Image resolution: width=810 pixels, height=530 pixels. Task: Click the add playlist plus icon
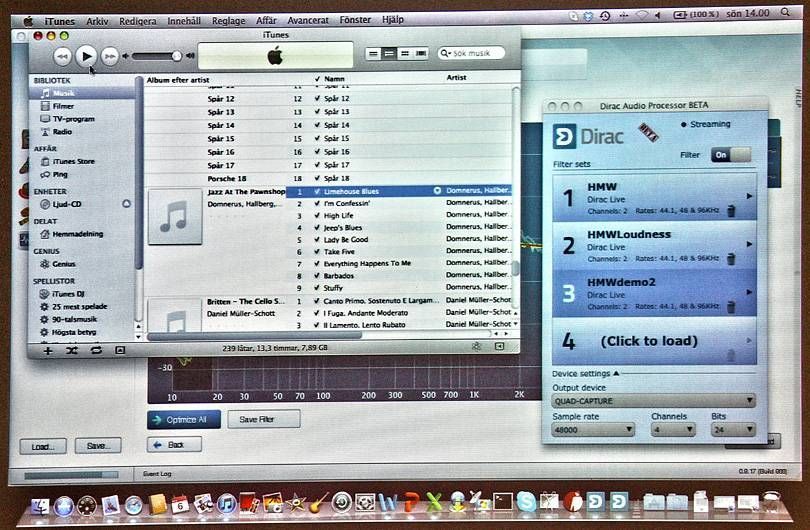[48, 350]
